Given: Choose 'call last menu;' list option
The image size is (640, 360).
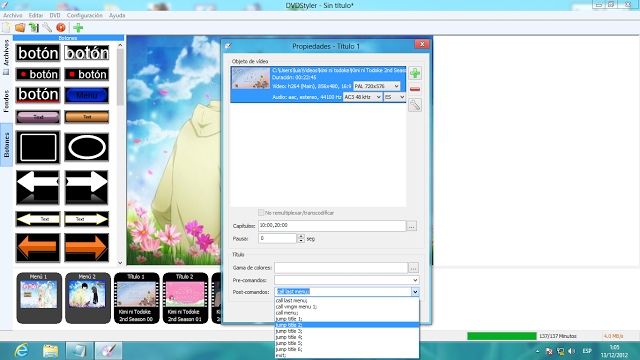Looking at the screenshot, I should click(x=347, y=300).
